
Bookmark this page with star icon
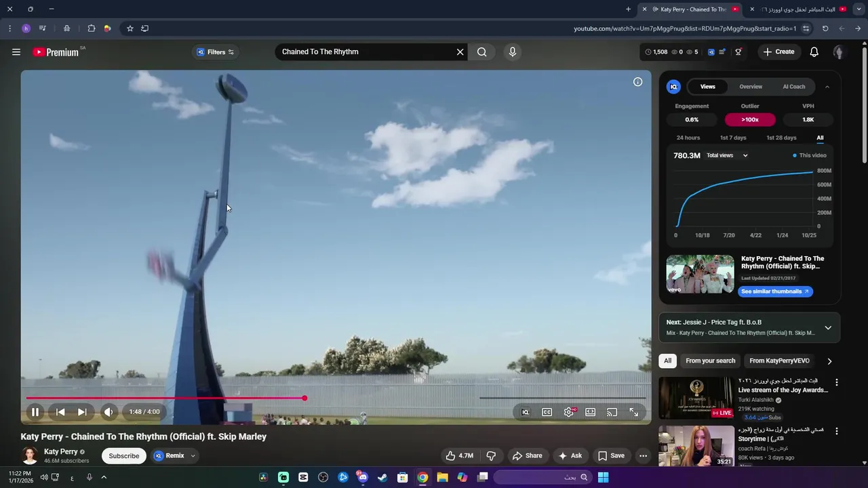coord(130,28)
